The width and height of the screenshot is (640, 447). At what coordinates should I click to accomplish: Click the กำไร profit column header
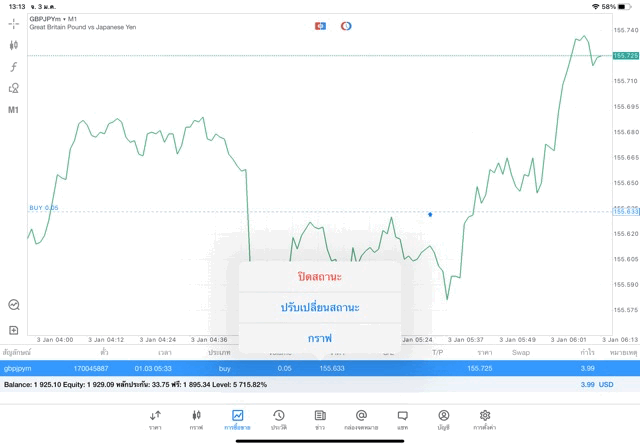[x=588, y=352]
